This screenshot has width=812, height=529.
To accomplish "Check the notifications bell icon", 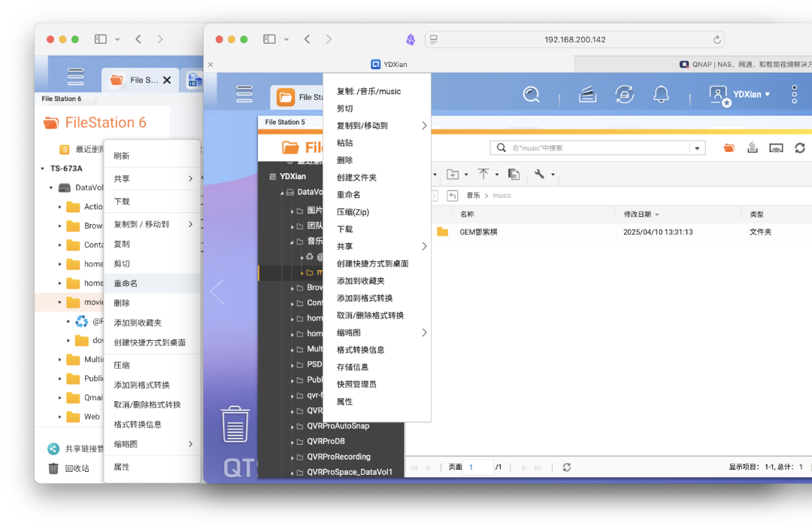I will tap(662, 95).
